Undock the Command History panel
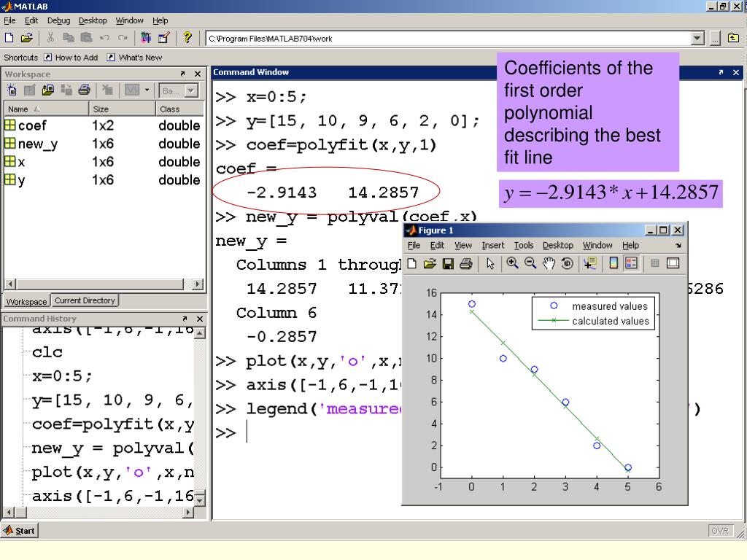 [185, 319]
